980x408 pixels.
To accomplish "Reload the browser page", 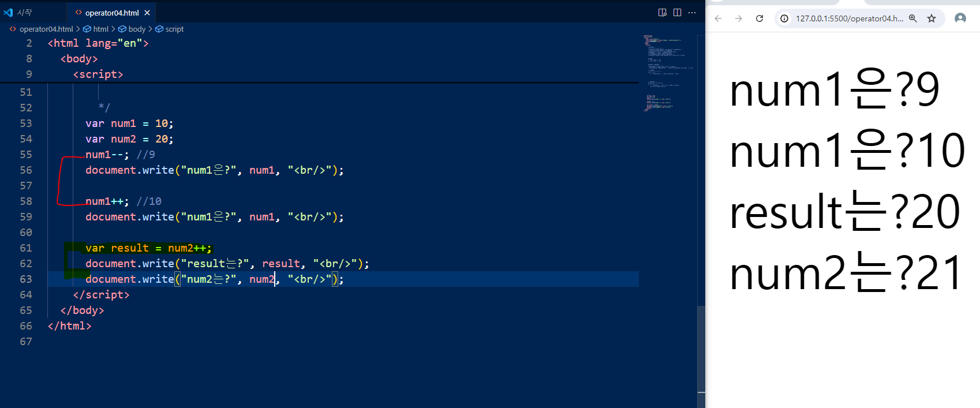I will tap(760, 18).
